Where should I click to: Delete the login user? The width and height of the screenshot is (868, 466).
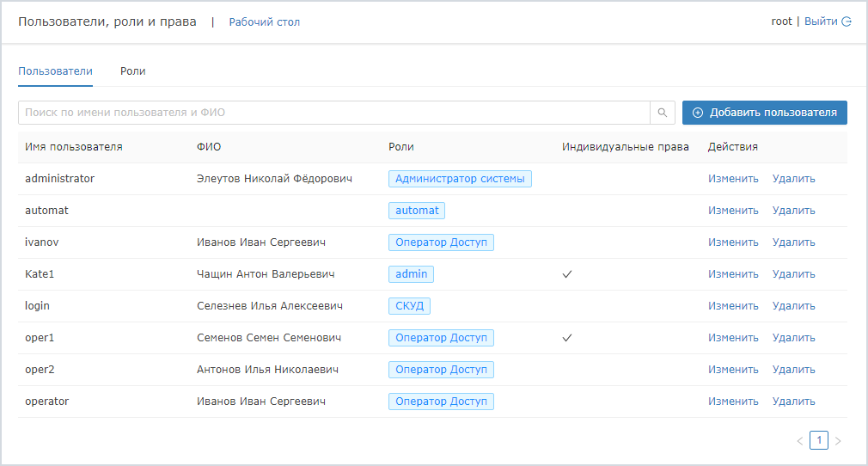point(793,306)
